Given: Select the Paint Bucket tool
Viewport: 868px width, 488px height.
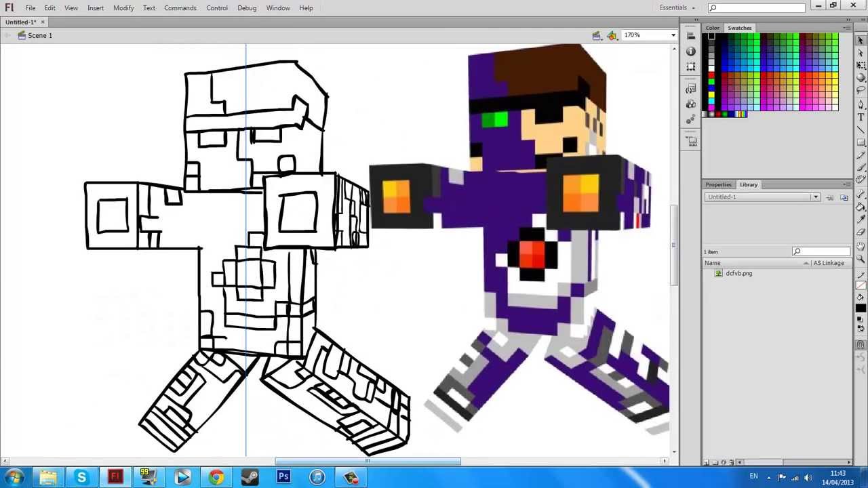Looking at the screenshot, I should pyautogui.click(x=861, y=206).
